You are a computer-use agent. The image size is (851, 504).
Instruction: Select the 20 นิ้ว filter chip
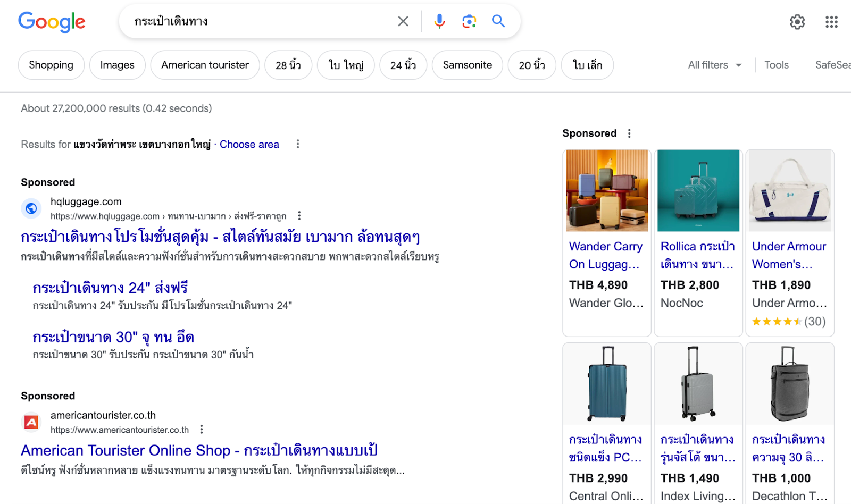click(x=532, y=65)
